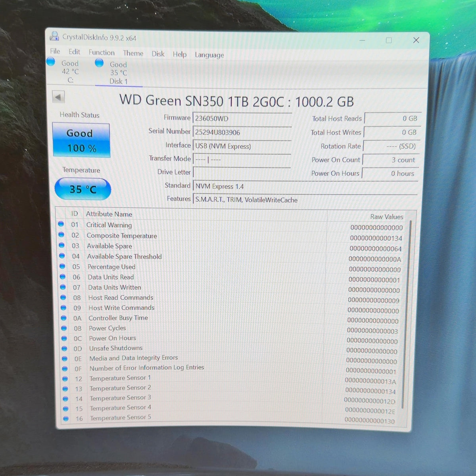This screenshot has height=476, width=476.
Task: Click the Power On Hours value field
Action: click(x=390, y=173)
